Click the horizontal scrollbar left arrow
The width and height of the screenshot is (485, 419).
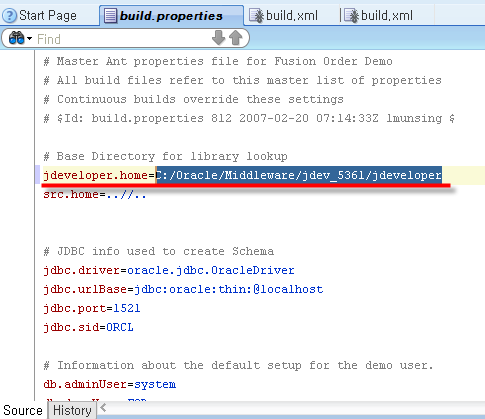[x=103, y=408]
